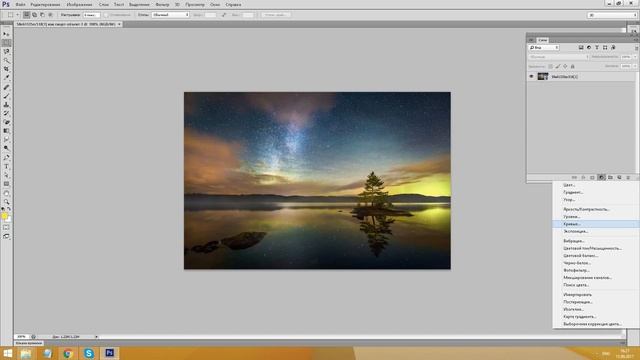Choose Уровни (Levels) from the adjustment menu

(596, 217)
